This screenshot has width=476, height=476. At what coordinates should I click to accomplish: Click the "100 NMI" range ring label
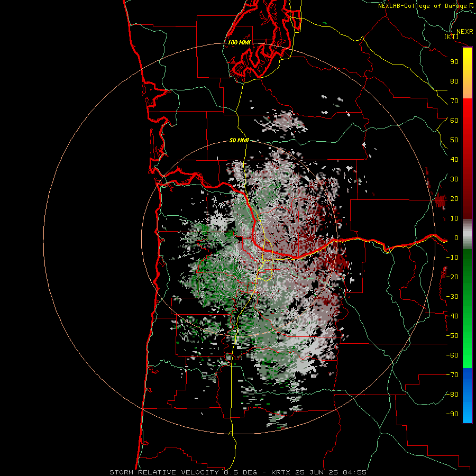click(239, 42)
